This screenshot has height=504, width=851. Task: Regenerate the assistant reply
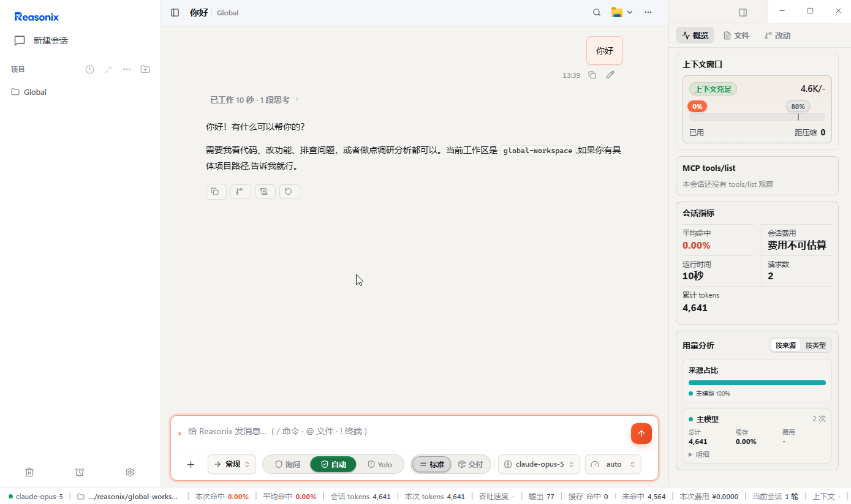point(290,192)
